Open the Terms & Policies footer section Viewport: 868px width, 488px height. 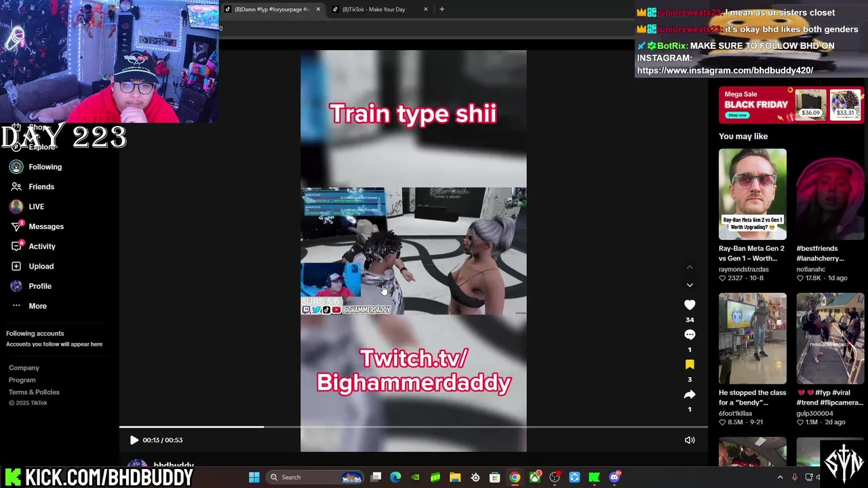pos(34,392)
